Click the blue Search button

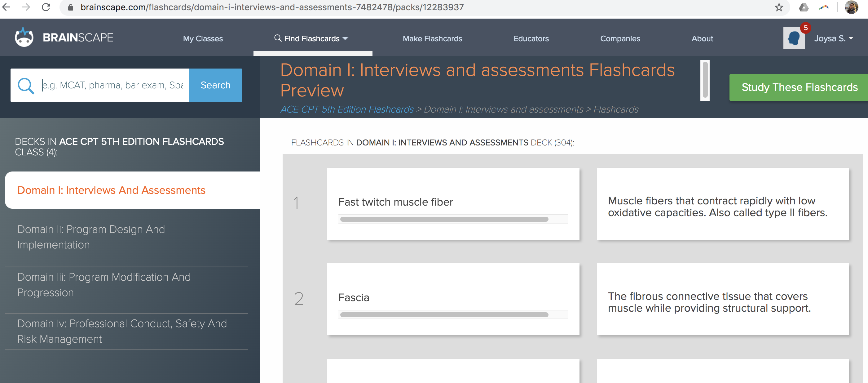[x=216, y=85]
